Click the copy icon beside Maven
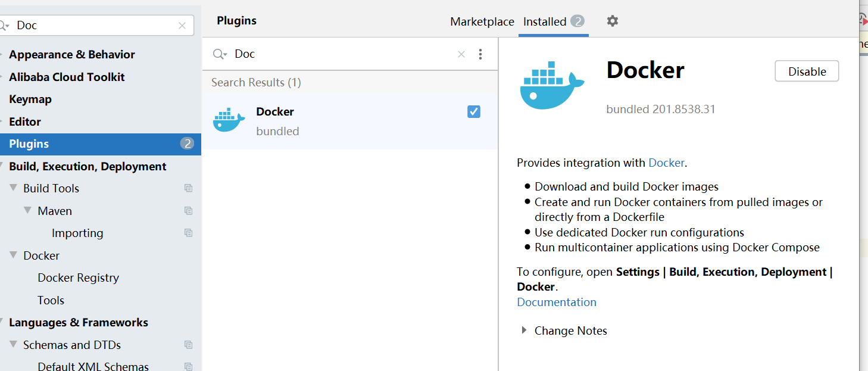Screen dimensions: 868x371 189,211
